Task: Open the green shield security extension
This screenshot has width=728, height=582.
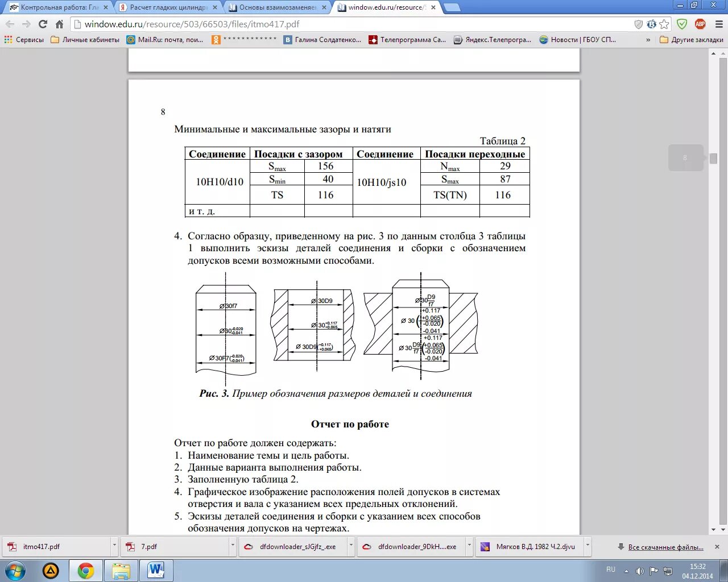Action: [x=682, y=24]
